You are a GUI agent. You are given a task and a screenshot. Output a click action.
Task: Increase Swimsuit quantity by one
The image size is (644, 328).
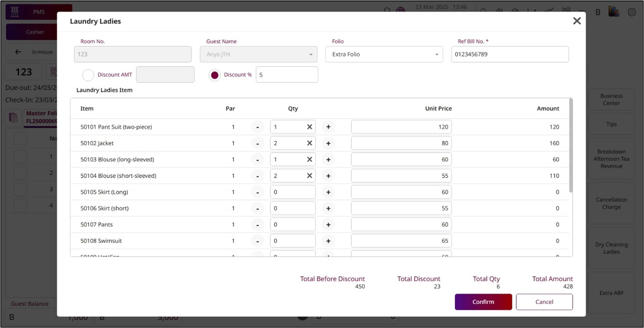(x=328, y=241)
